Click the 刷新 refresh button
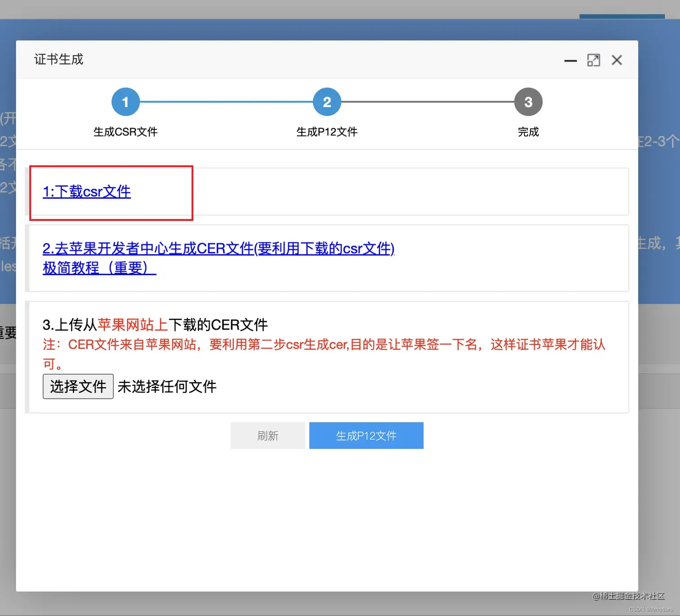Viewport: 680px width, 616px height. coord(268,435)
